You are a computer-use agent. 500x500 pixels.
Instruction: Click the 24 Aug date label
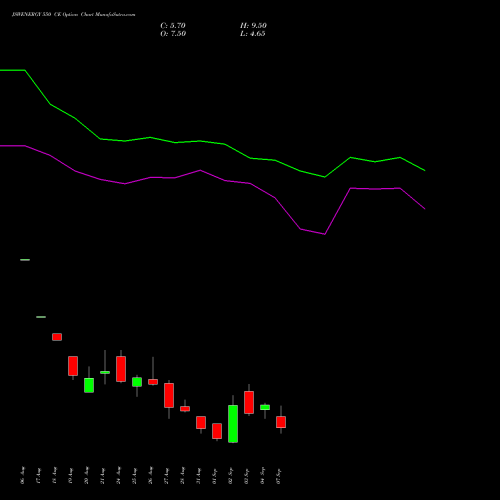(x=119, y=476)
